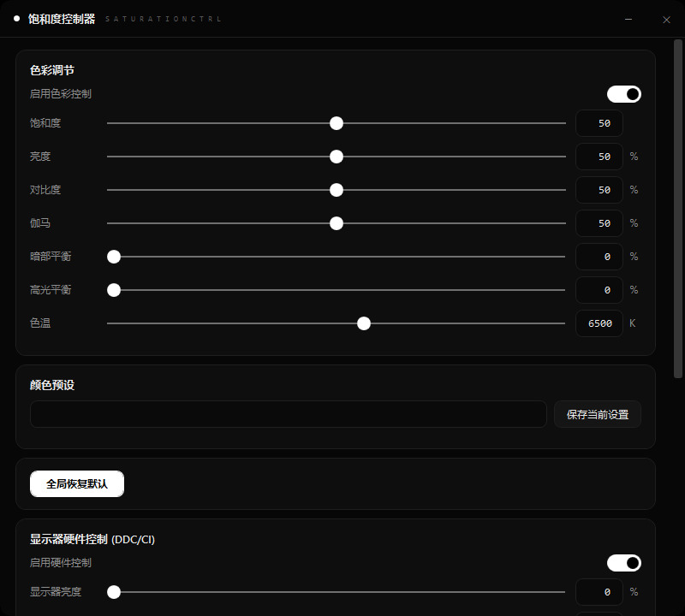Click the 亮度 slider handle
The image size is (685, 616).
click(337, 157)
